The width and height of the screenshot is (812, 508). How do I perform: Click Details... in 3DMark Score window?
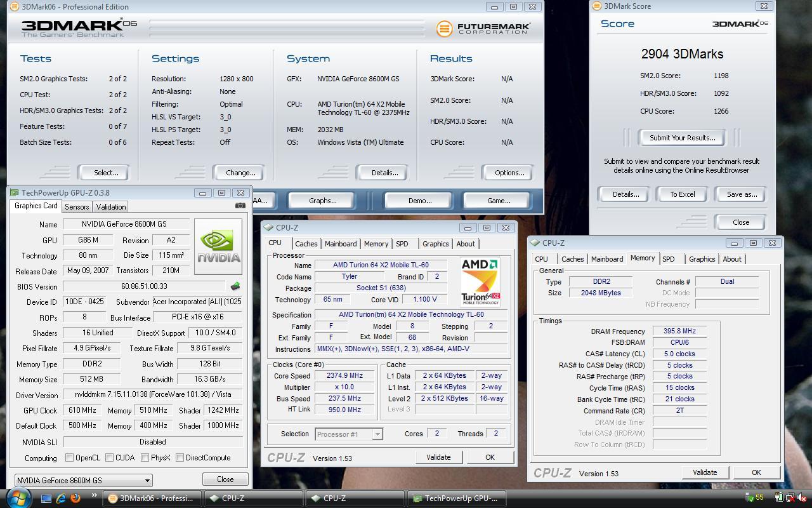[625, 194]
